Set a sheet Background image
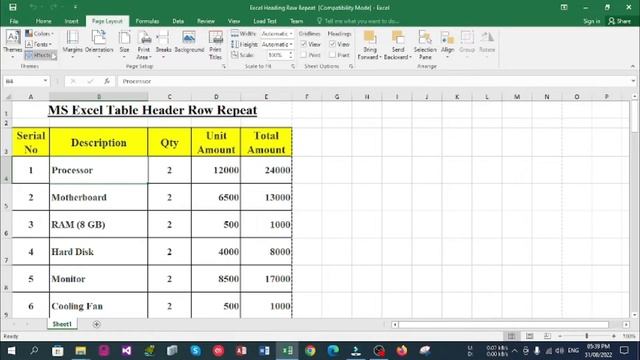Image resolution: width=640 pixels, height=360 pixels. tap(189, 43)
